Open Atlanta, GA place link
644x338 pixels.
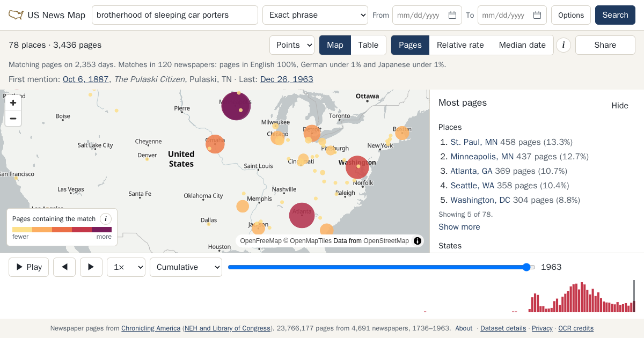tap(471, 171)
